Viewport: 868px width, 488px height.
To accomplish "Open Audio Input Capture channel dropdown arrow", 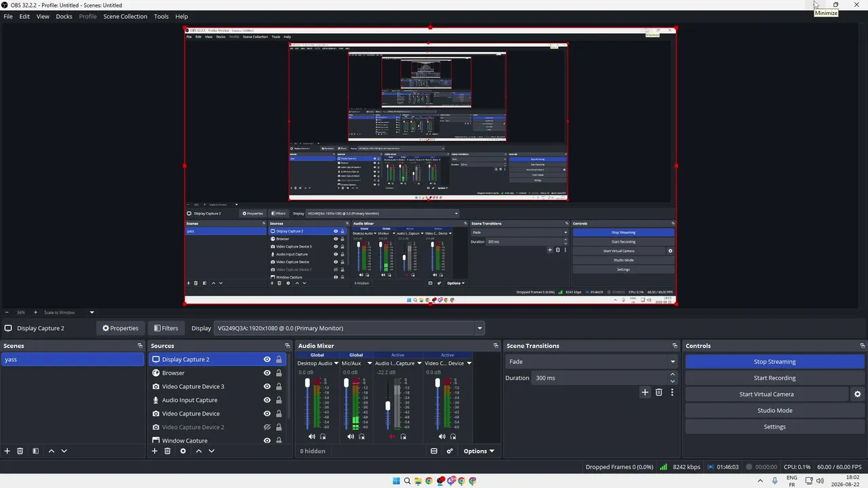I will pyautogui.click(x=420, y=363).
